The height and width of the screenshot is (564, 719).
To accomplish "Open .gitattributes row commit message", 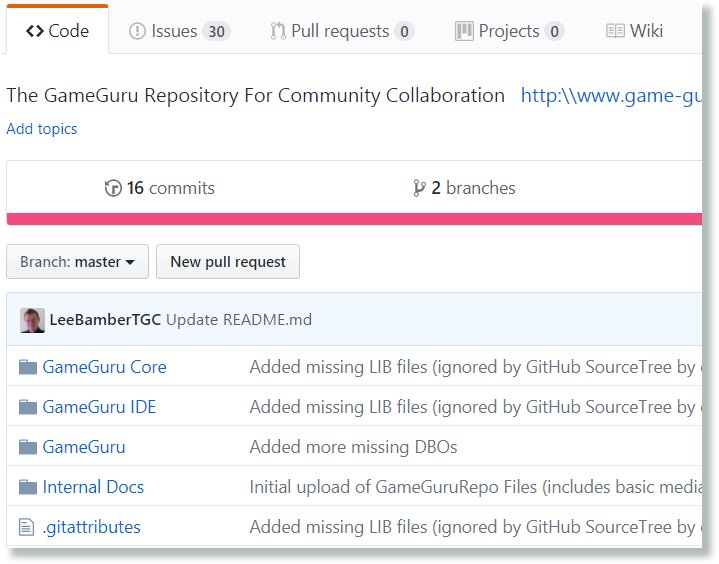I will tap(476, 527).
